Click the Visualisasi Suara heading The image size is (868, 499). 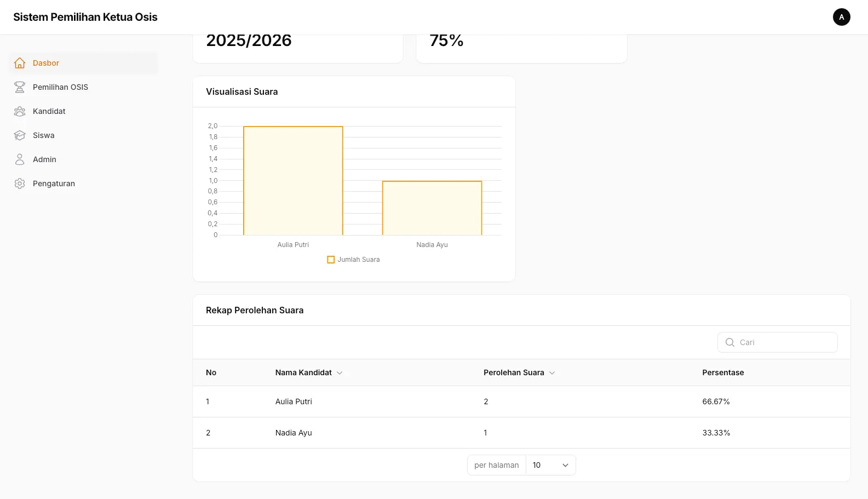click(x=242, y=91)
